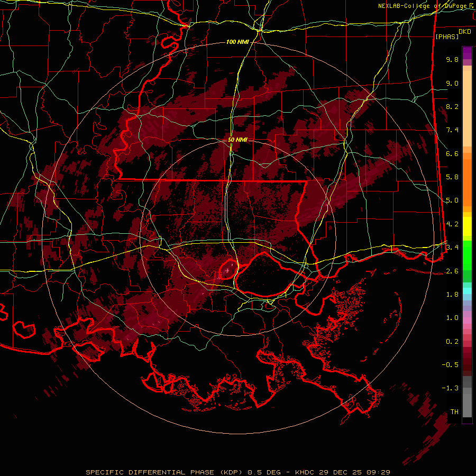Click the 7.4 scale value
The image size is (476, 476).
tap(452, 130)
